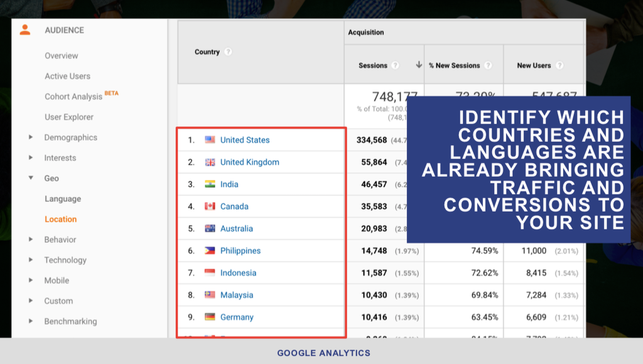Click the 334,568 sessions value
Image resolution: width=643 pixels, height=364 pixels.
(372, 140)
